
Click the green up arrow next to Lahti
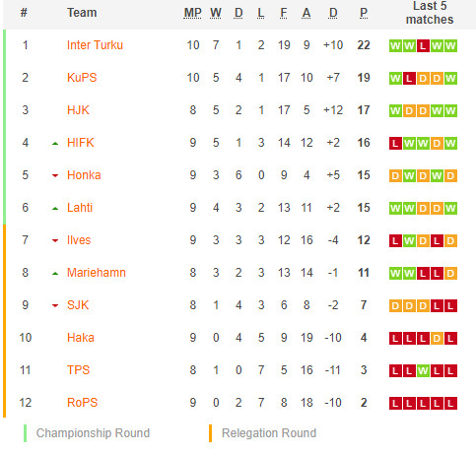55,209
